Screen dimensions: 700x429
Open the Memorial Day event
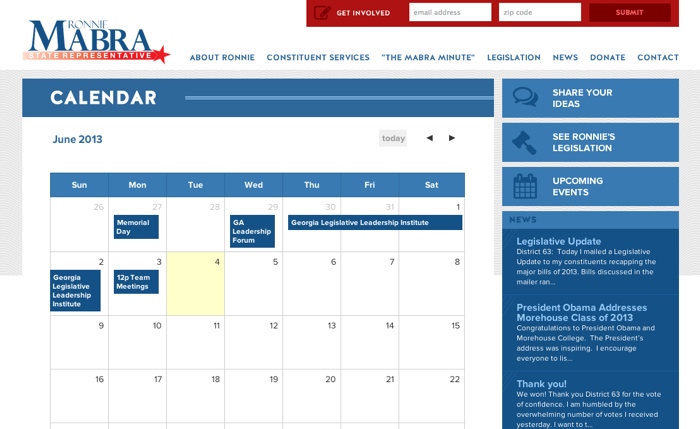(136, 227)
